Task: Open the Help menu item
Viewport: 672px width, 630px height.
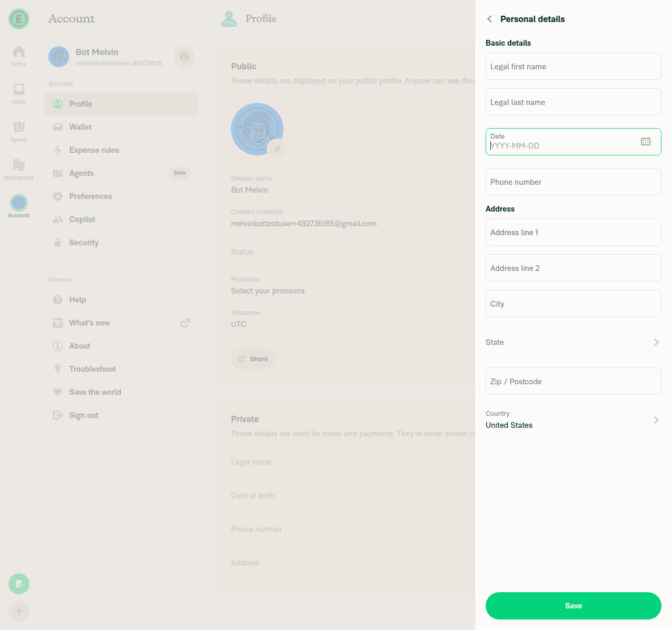Action: coord(121,300)
